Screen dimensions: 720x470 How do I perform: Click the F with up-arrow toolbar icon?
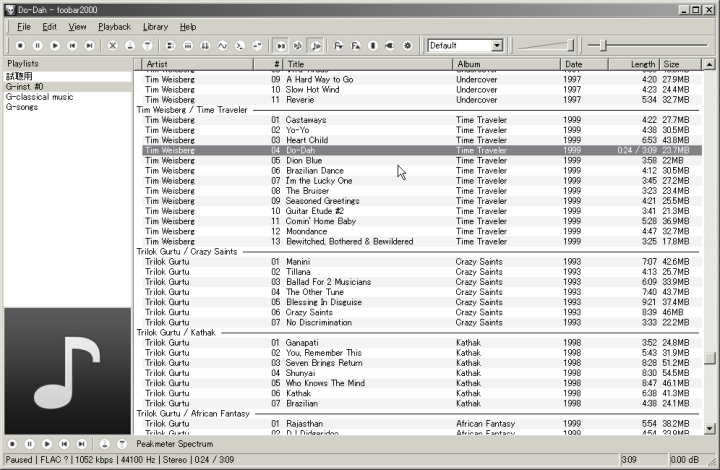click(356, 45)
